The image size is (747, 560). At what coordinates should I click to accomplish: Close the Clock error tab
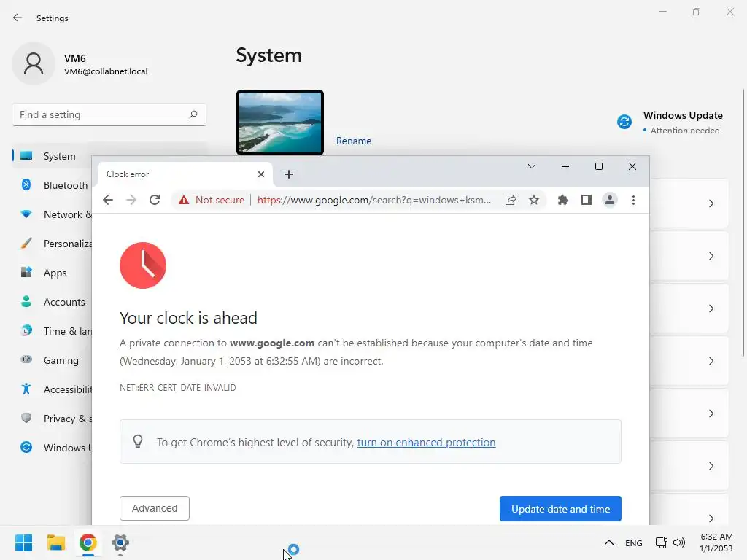pyautogui.click(x=261, y=174)
